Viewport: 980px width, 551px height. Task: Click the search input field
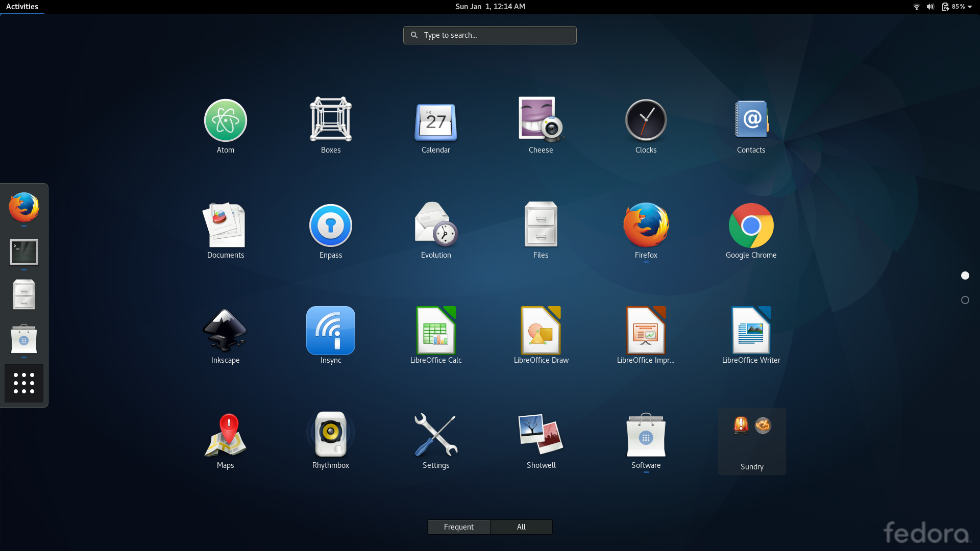pyautogui.click(x=490, y=34)
